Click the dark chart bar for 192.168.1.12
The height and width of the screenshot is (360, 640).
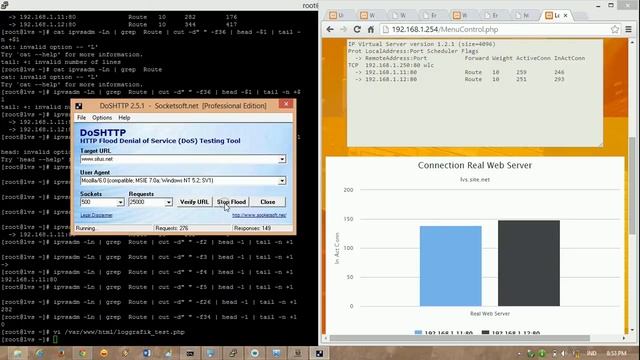(x=529, y=263)
